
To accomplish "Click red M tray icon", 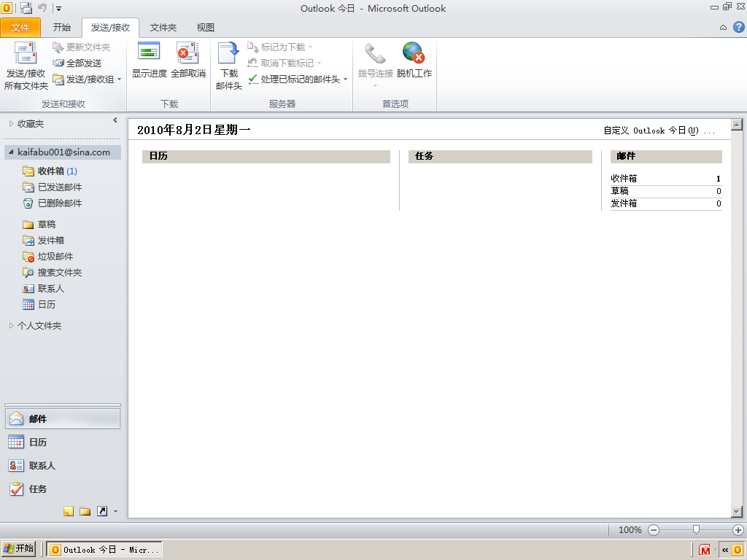I will click(705, 550).
